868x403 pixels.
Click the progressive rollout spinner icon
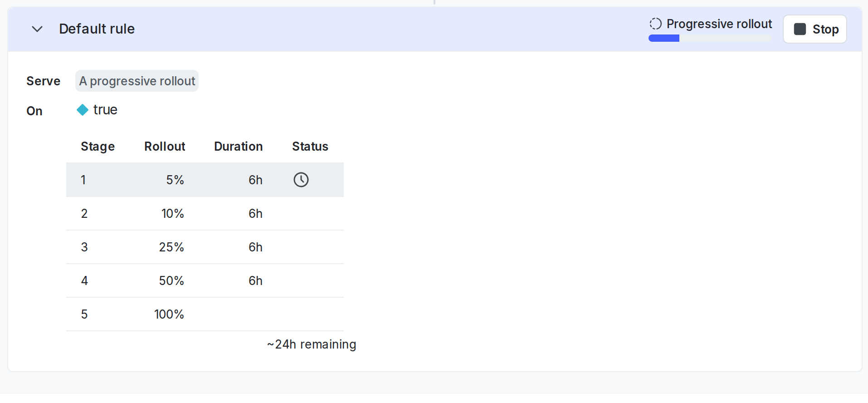[x=655, y=24]
